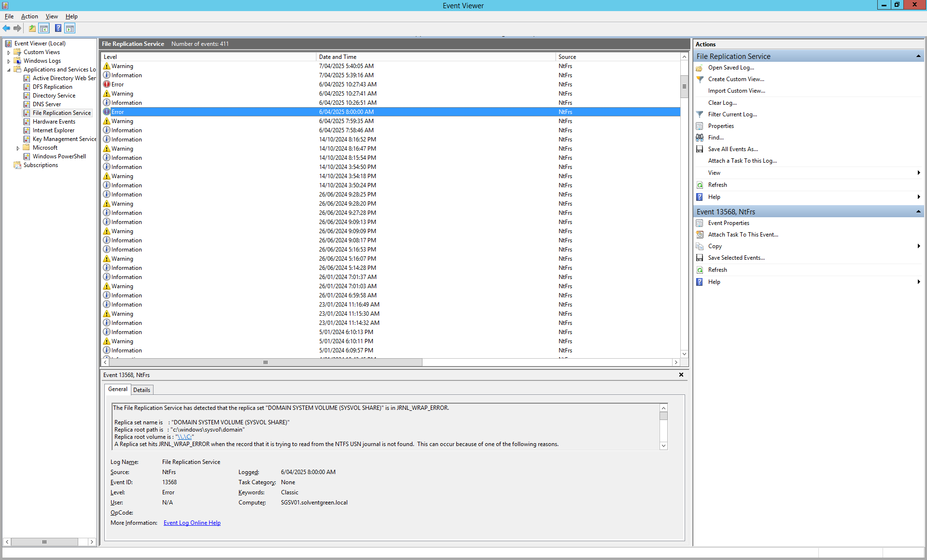927x560 pixels.
Task: Click the event list horizontal scrollbar thumb
Action: click(x=266, y=363)
